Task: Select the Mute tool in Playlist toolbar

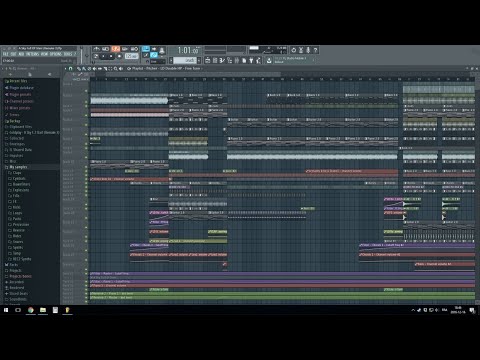Action: tap(94, 69)
